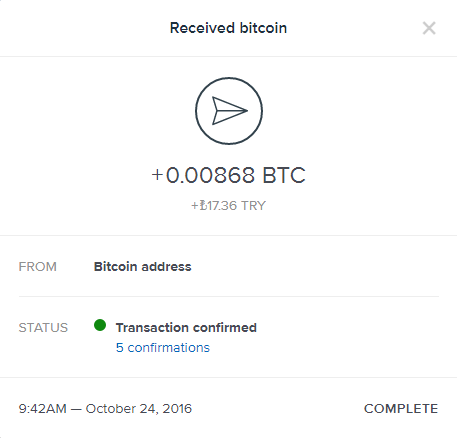The width and height of the screenshot is (457, 438).
Task: Click the BTC currency unit text
Action: 284,175
